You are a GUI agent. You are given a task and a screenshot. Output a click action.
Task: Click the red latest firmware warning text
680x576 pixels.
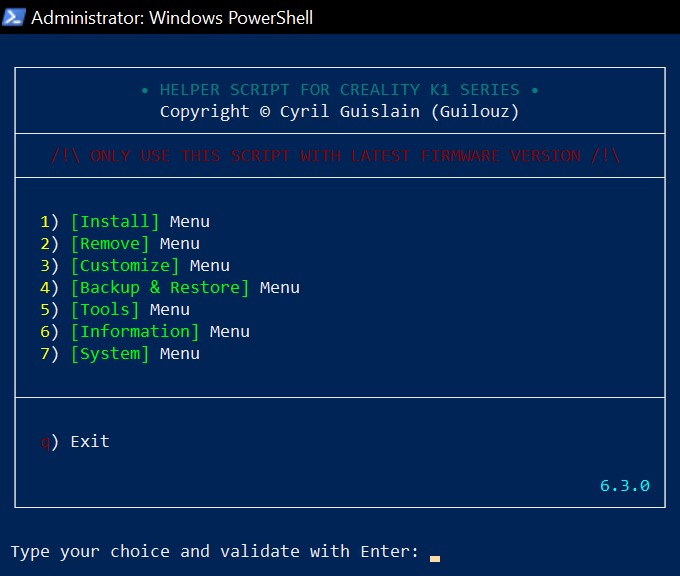point(335,156)
